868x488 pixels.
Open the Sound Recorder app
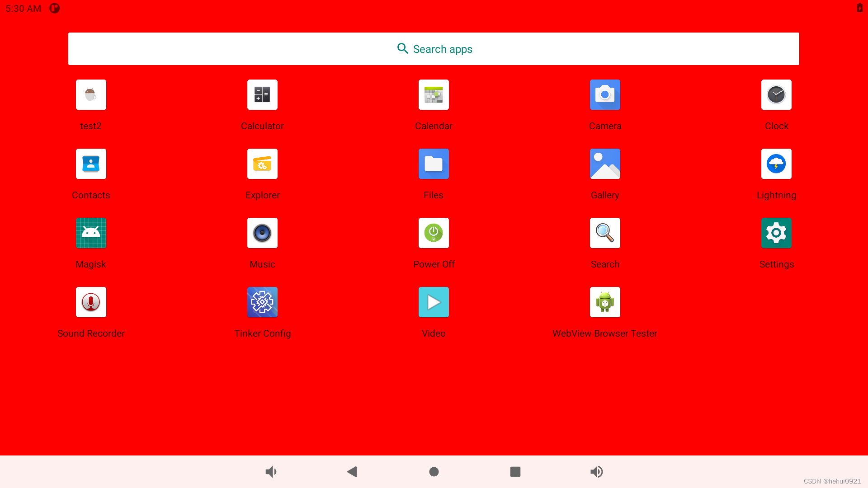(x=91, y=302)
